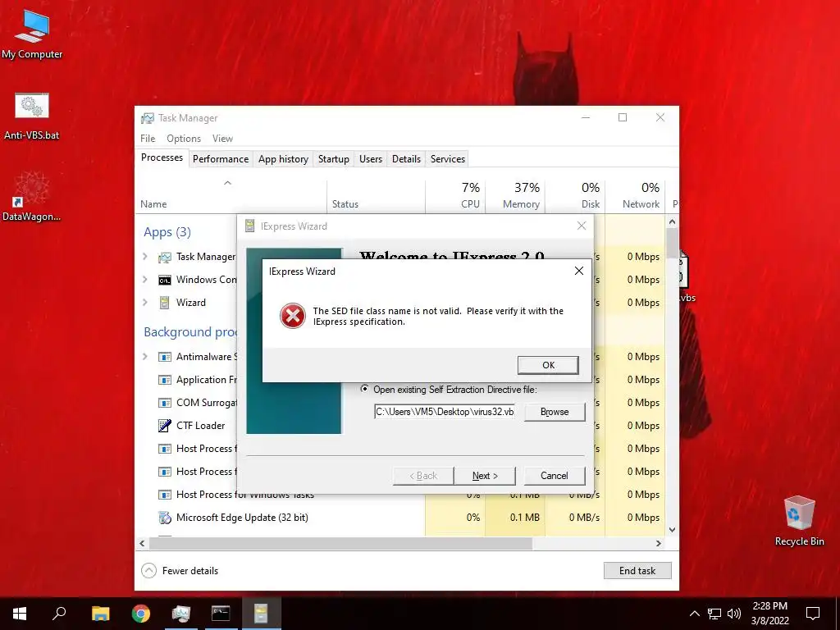This screenshot has height=630, width=840.
Task: Open the notification center icon
Action: [813, 614]
